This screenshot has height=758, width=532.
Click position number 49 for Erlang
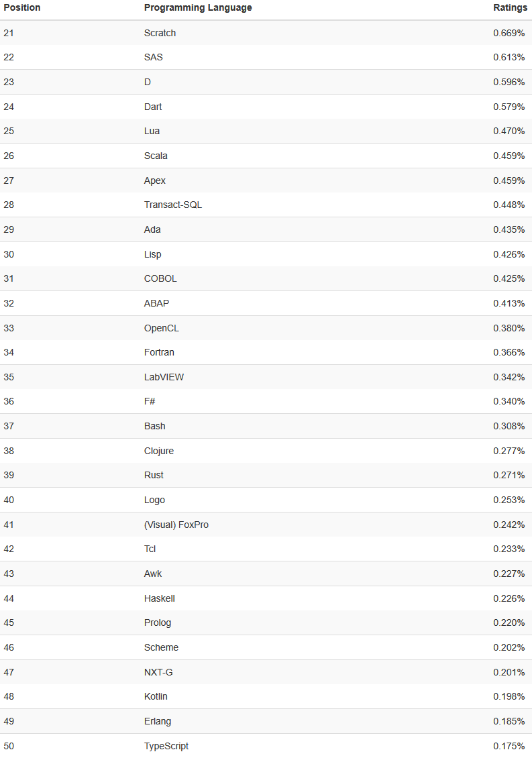pyautogui.click(x=9, y=721)
